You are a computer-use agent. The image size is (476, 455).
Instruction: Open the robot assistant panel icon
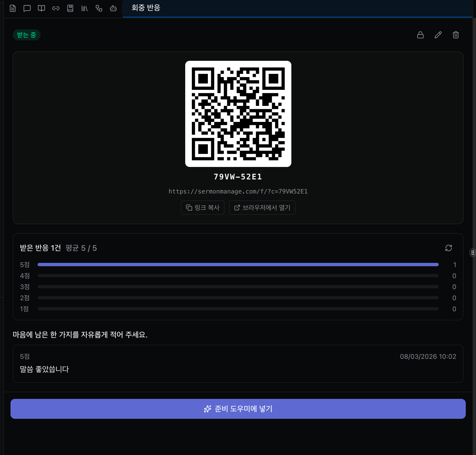point(113,8)
